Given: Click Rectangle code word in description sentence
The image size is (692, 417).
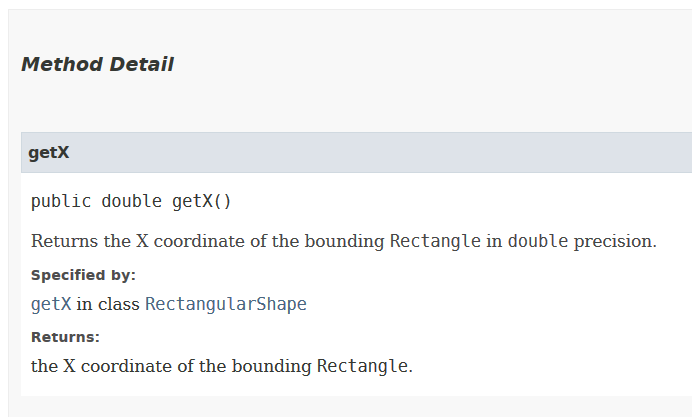Looking at the screenshot, I should [435, 241].
